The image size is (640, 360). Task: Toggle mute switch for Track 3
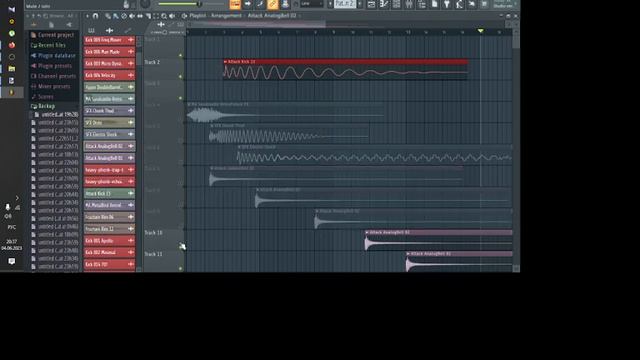coord(181,98)
